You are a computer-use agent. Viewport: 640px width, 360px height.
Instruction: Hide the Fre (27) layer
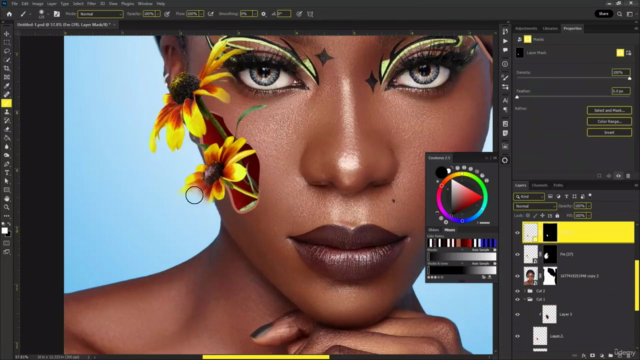[x=518, y=254]
